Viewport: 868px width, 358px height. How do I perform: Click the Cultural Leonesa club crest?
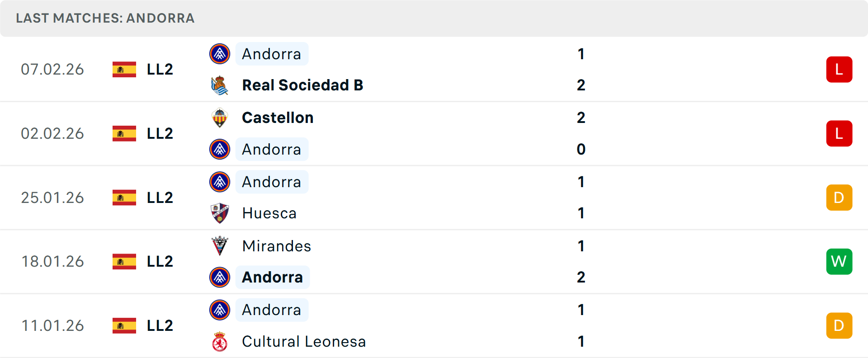pyautogui.click(x=220, y=342)
